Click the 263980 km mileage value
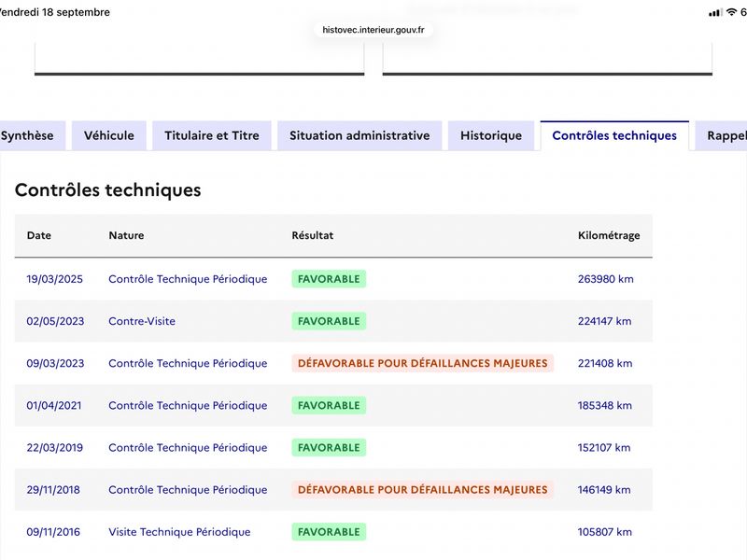747x560 pixels. point(606,279)
